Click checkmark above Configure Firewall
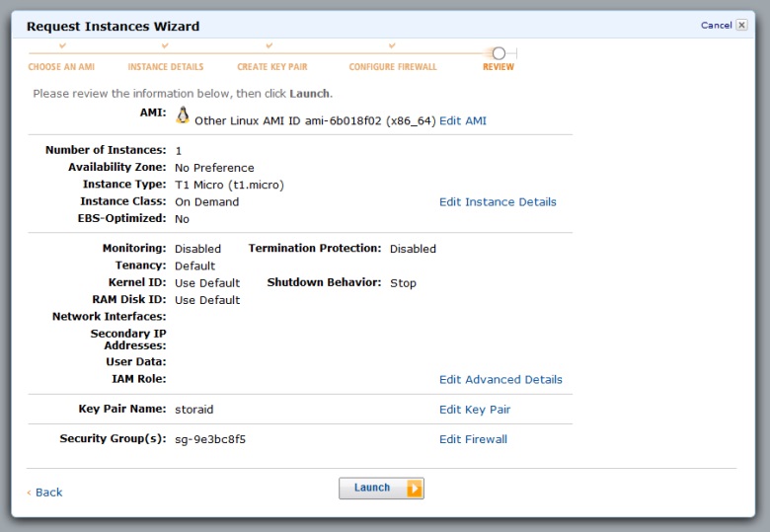This screenshot has height=532, width=770. [x=392, y=45]
